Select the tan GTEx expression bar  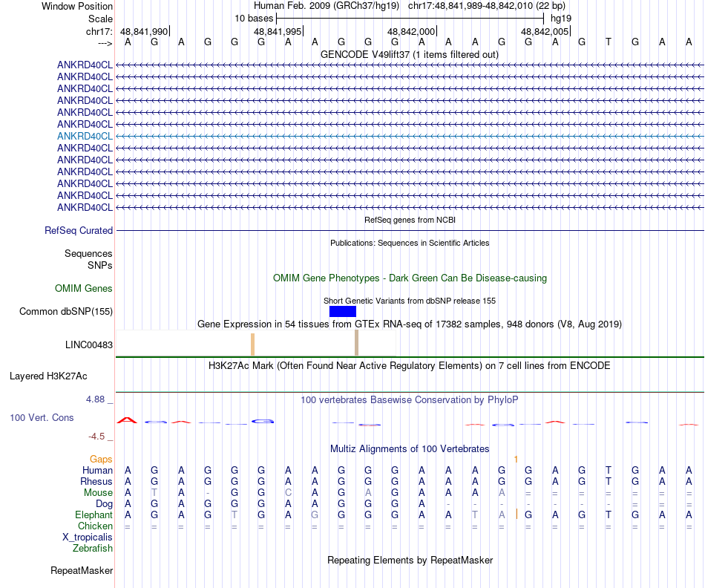(x=356, y=343)
